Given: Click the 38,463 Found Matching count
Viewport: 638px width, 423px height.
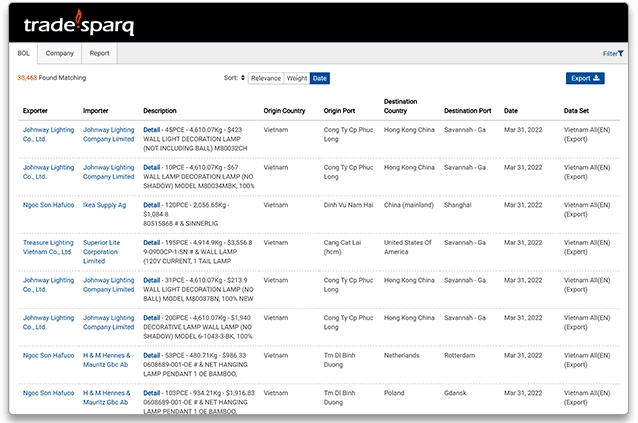Looking at the screenshot, I should pos(52,78).
